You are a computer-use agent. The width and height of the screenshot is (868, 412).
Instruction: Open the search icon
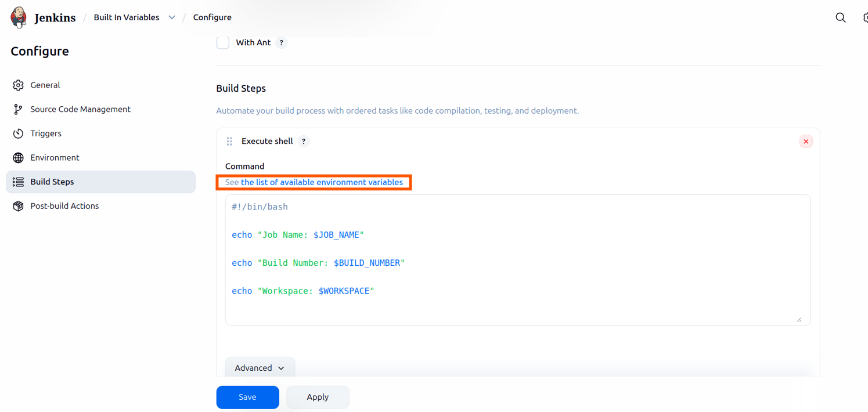(840, 17)
